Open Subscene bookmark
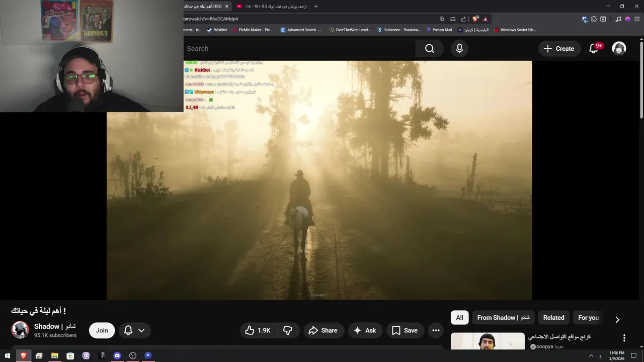This screenshot has width=644, height=362. point(399,30)
